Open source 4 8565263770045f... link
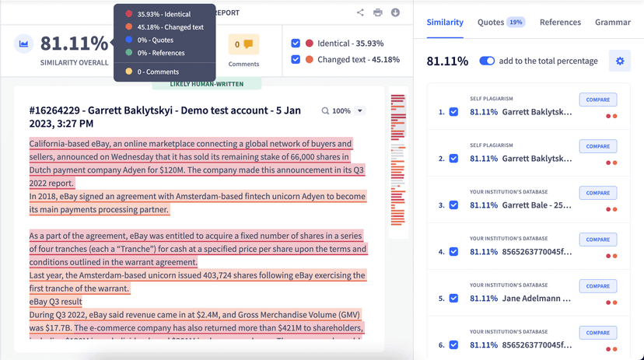This screenshot has width=644, height=360. 537,252
